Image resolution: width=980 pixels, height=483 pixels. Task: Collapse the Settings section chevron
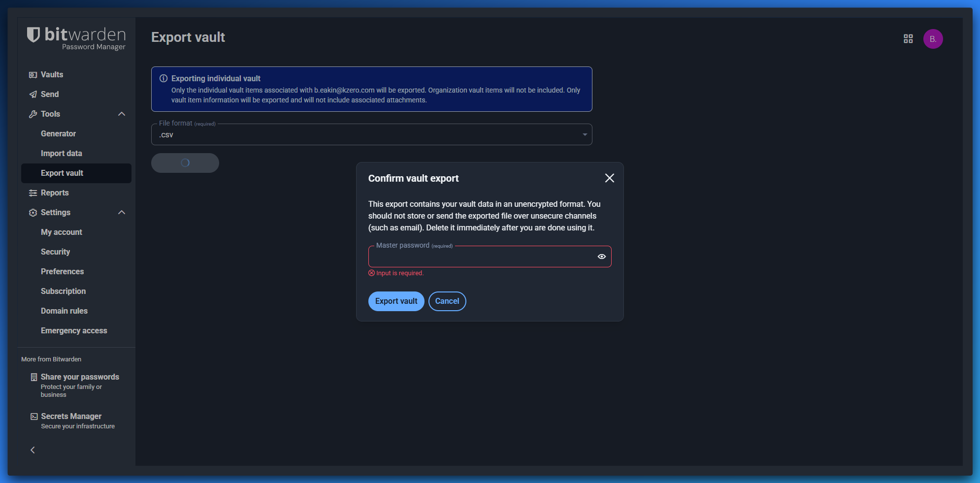click(x=122, y=213)
